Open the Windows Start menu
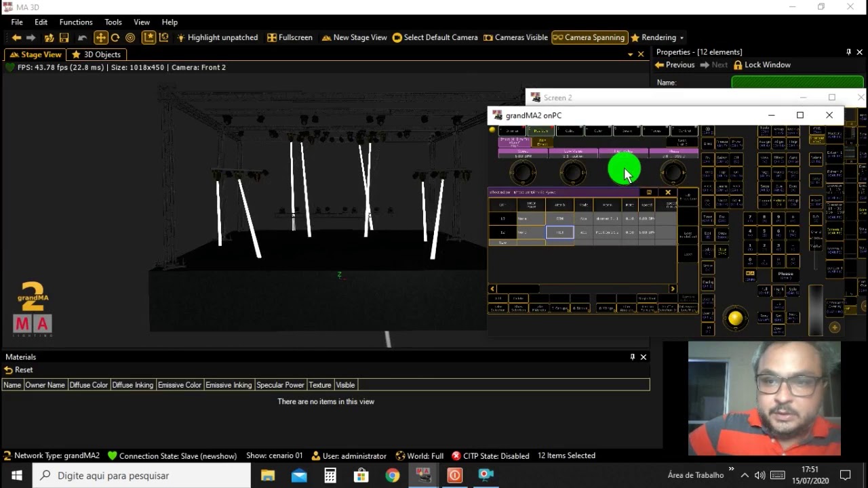This screenshot has height=488, width=868. (x=16, y=475)
